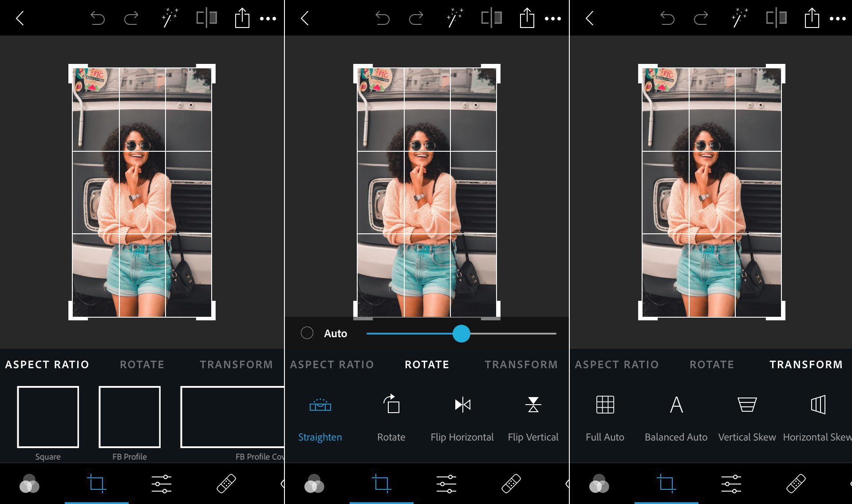Click the undo arrow button
Image resolution: width=852 pixels, height=504 pixels.
pos(98,17)
